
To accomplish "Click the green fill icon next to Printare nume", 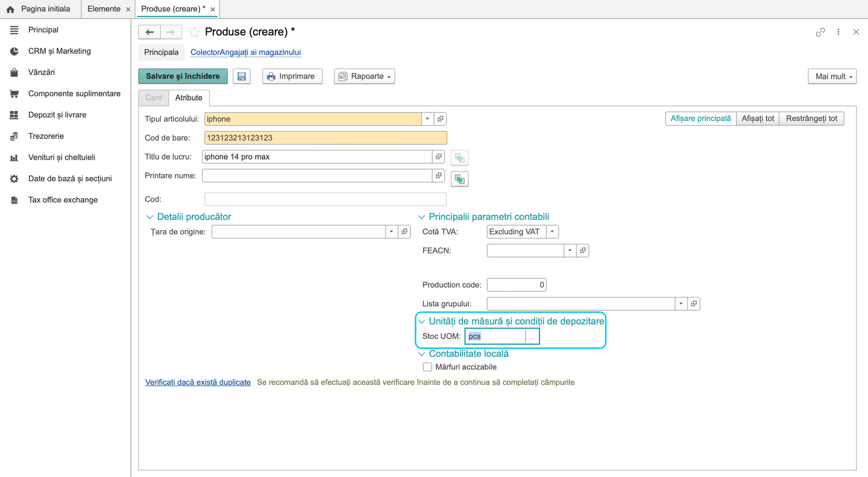I will click(460, 179).
